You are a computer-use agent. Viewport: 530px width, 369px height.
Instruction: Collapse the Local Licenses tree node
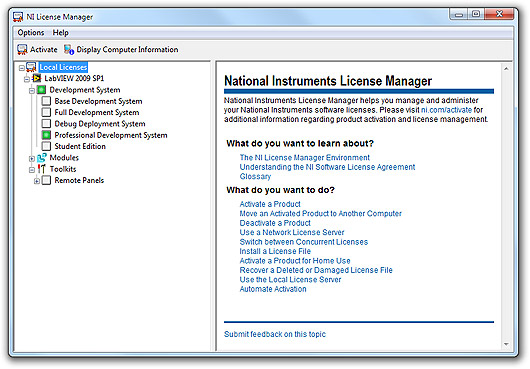(x=22, y=68)
